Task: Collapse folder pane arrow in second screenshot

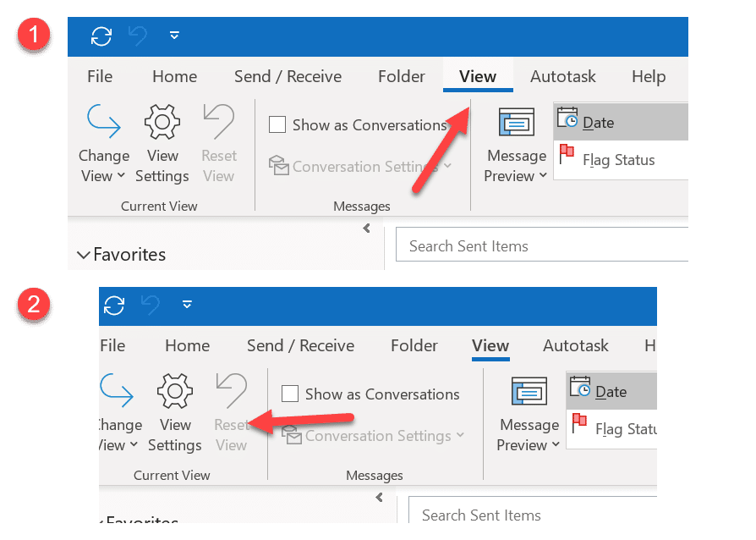Action: click(380, 498)
